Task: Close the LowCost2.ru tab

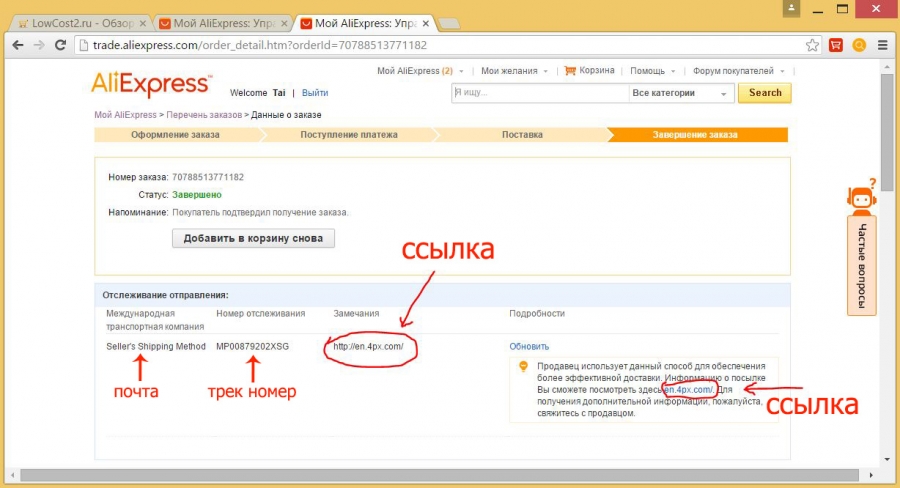Action: [x=143, y=24]
